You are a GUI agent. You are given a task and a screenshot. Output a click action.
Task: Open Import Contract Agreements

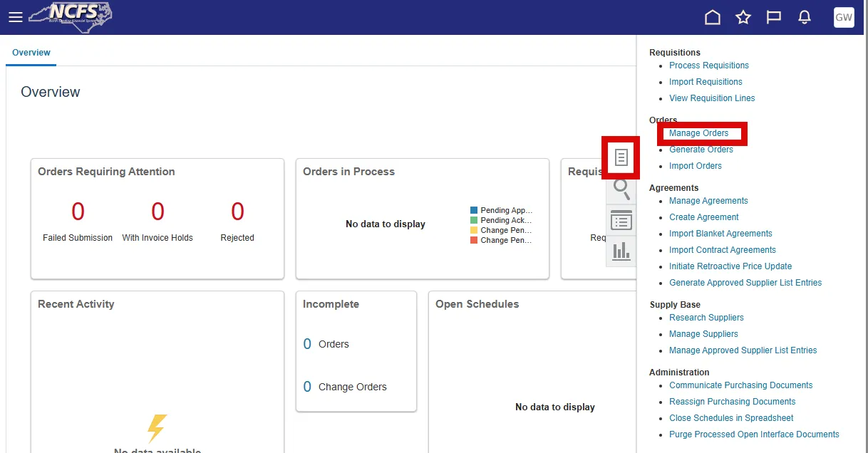click(723, 250)
